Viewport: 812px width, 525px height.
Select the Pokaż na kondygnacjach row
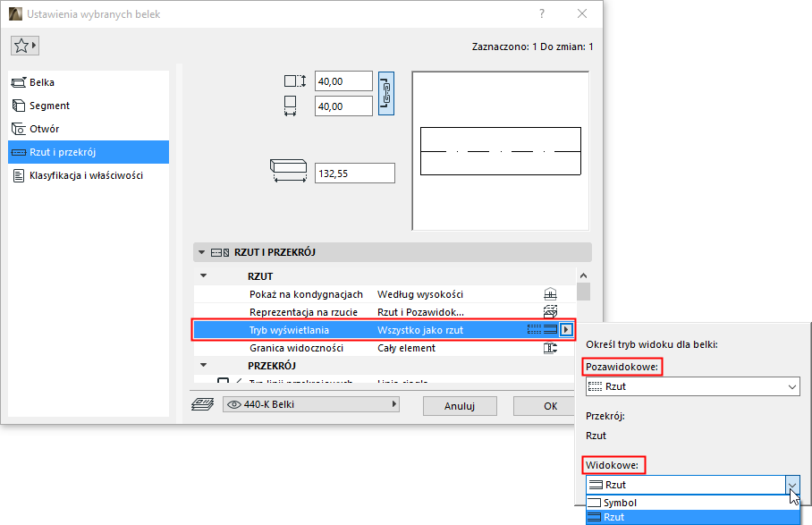(x=385, y=294)
